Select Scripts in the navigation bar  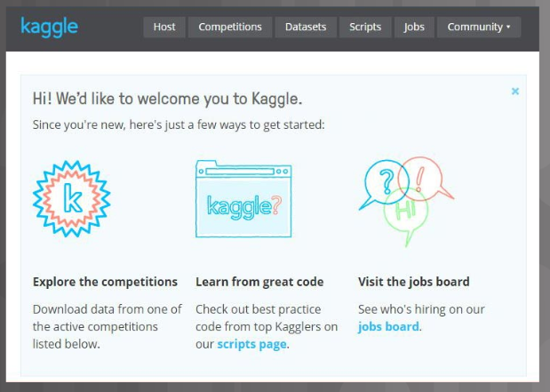pos(365,27)
